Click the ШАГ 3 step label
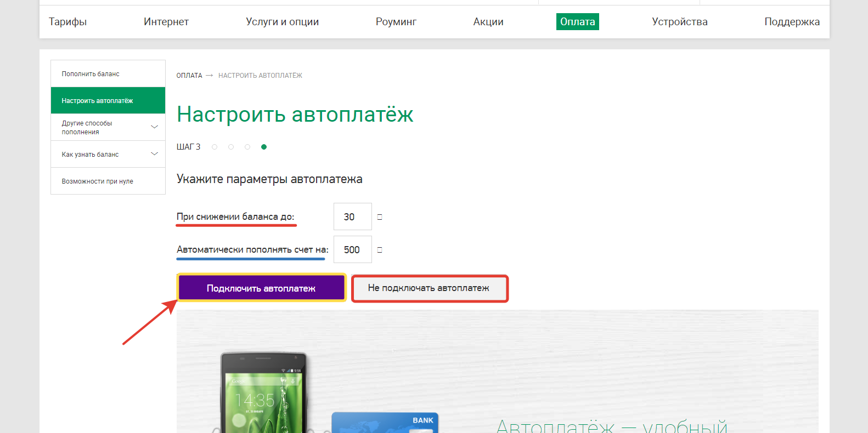Screen dimensions: 868x433 (188, 147)
